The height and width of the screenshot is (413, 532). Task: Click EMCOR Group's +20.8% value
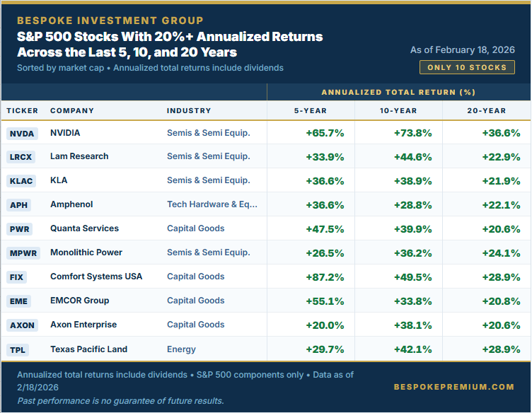point(501,301)
